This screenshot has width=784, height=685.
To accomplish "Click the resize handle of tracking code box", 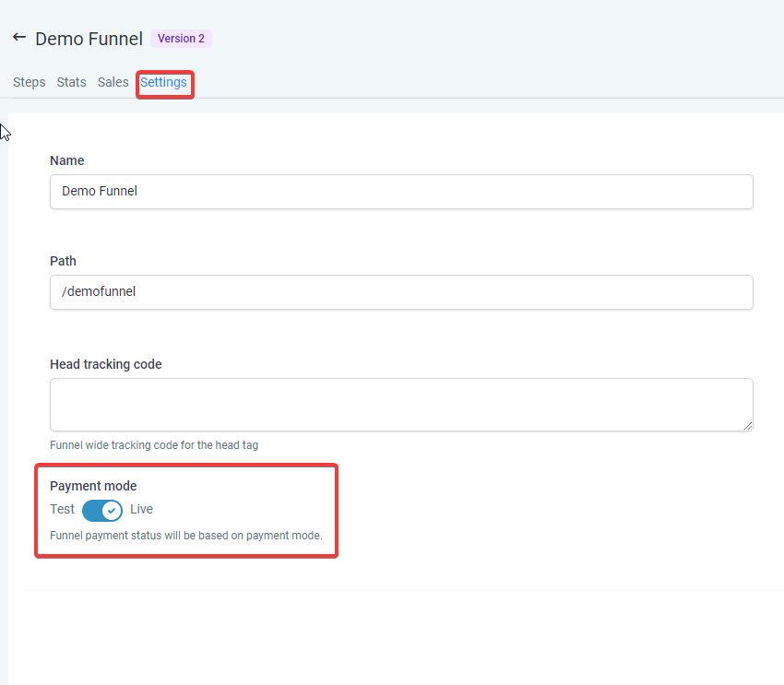I will 747,425.
